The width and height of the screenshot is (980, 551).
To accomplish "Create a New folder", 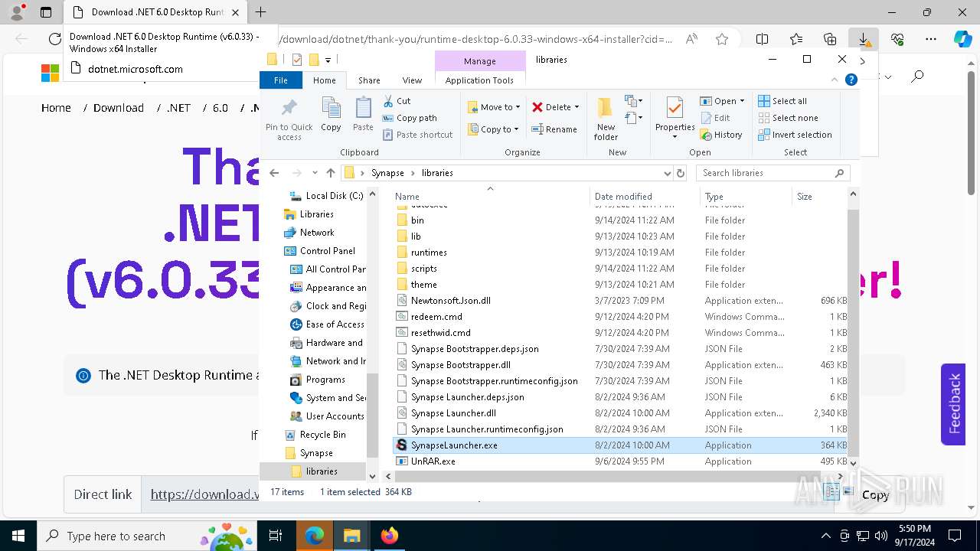I will (606, 119).
